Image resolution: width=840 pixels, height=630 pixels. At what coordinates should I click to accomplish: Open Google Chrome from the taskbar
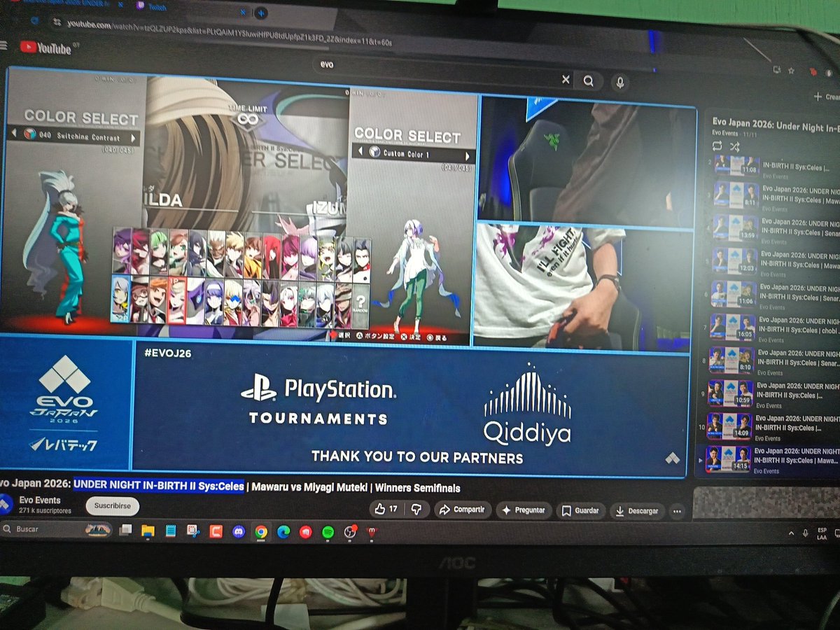(x=260, y=532)
